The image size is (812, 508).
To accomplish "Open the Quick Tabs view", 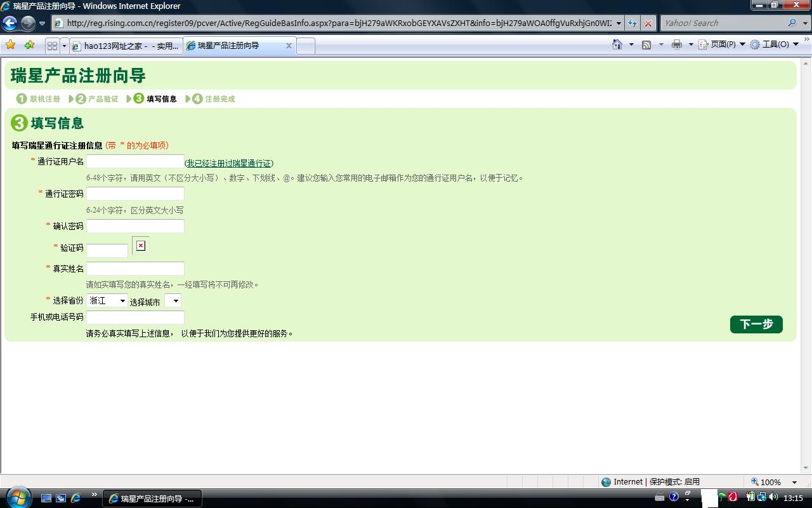I will coord(52,46).
